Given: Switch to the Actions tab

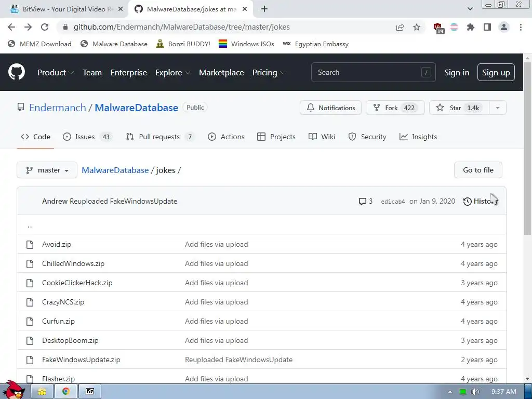Looking at the screenshot, I should click(x=226, y=137).
